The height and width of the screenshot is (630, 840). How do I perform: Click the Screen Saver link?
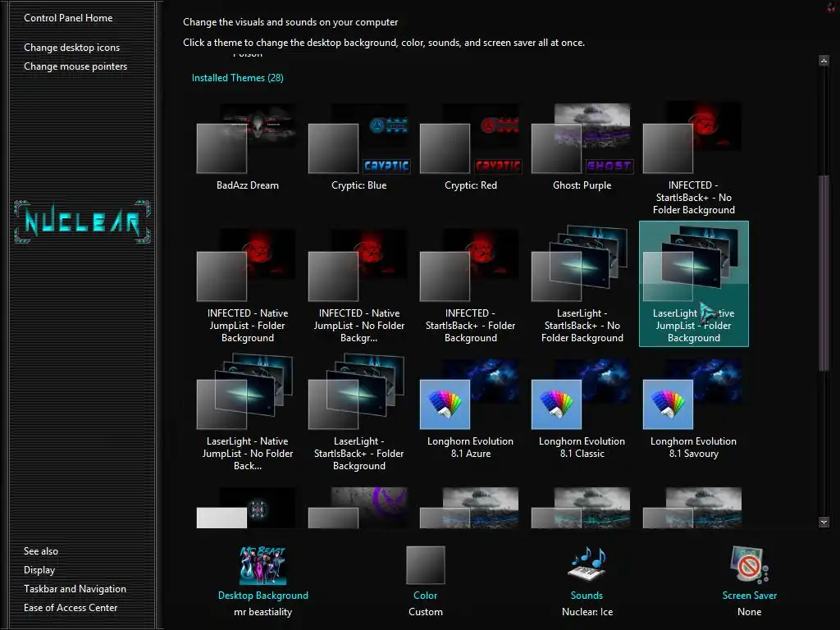pos(750,596)
